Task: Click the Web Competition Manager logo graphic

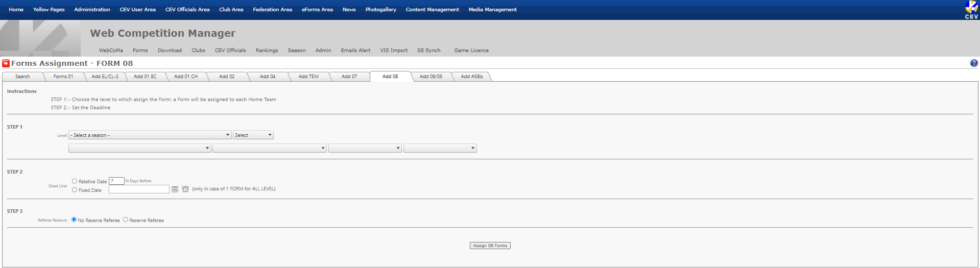Action: click(40, 38)
